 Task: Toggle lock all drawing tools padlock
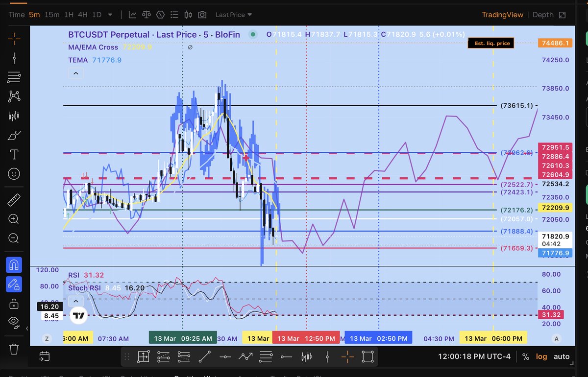tap(14, 304)
